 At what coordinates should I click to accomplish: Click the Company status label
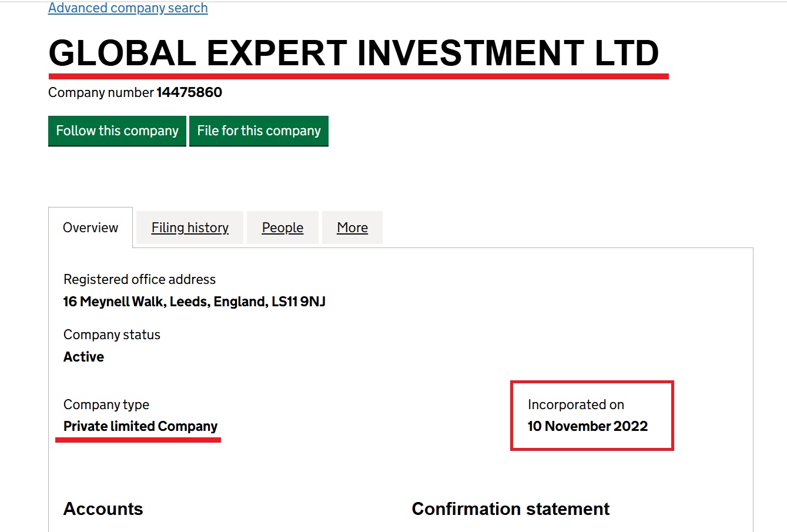click(112, 334)
